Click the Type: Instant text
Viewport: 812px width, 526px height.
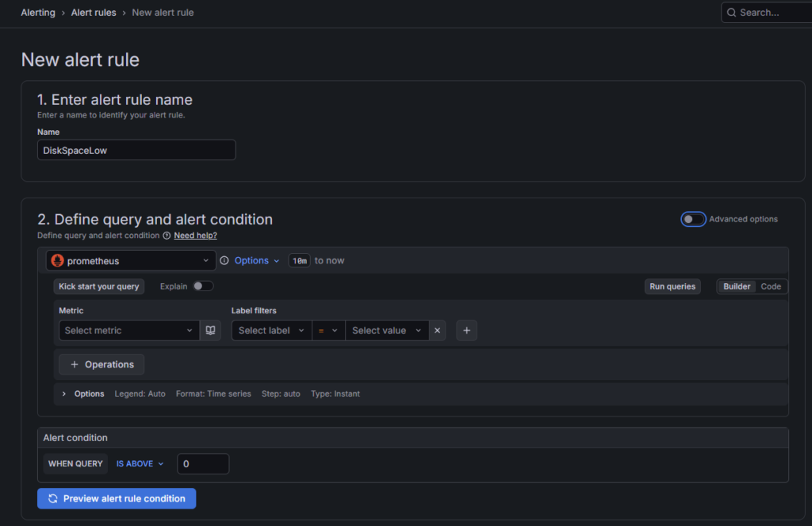tap(335, 394)
